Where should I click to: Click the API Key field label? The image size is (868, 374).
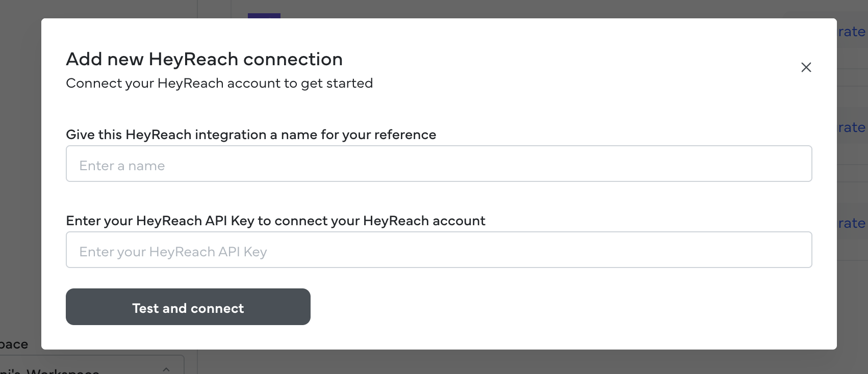(x=275, y=221)
